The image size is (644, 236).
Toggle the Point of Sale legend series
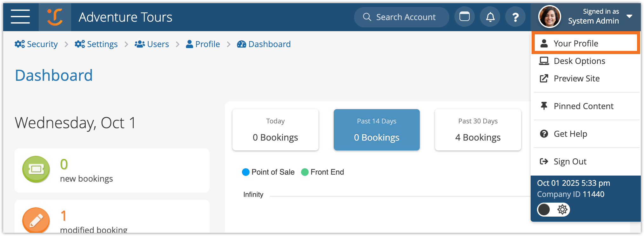coord(268,172)
